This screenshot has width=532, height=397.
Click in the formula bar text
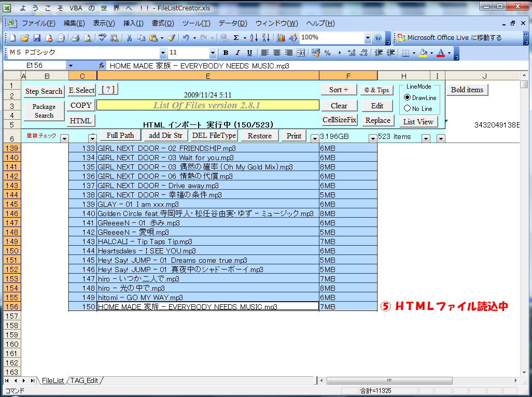pos(200,66)
